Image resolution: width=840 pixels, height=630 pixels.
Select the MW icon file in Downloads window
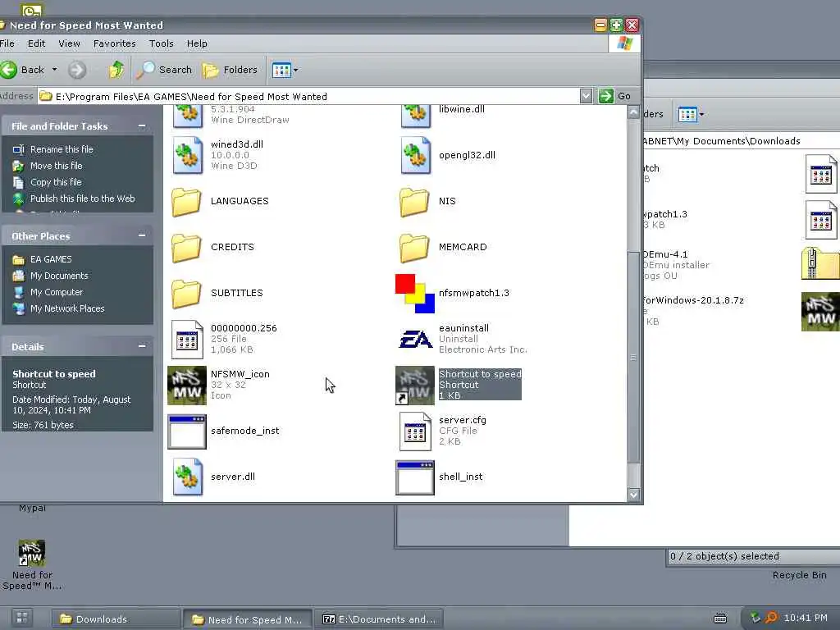click(820, 312)
